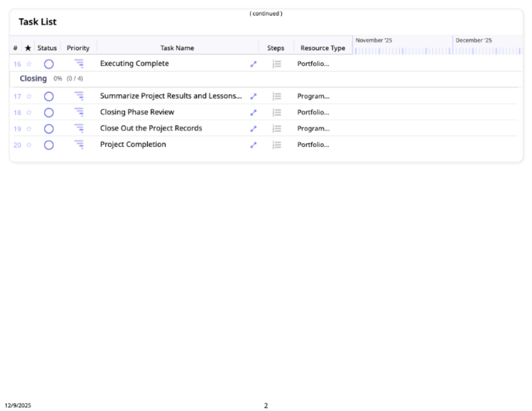Open Resource Type cell for Close Out Records

pos(313,129)
